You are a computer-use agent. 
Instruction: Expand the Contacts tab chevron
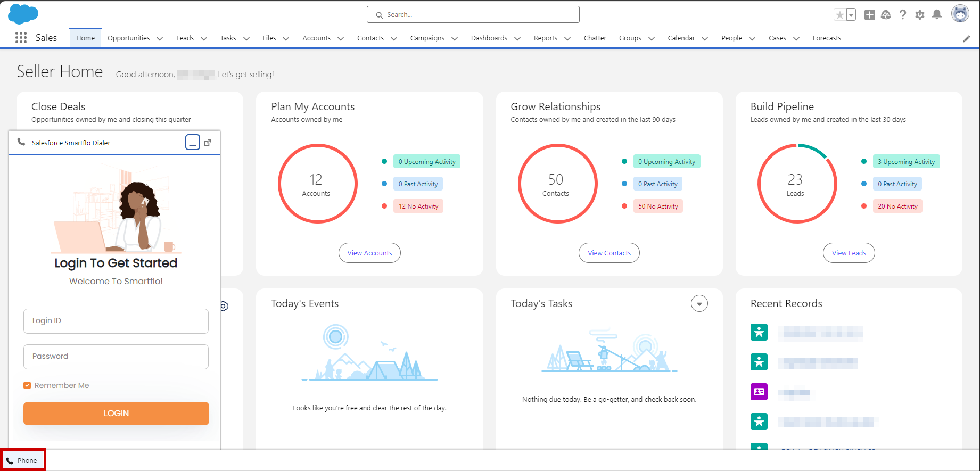[x=394, y=38]
